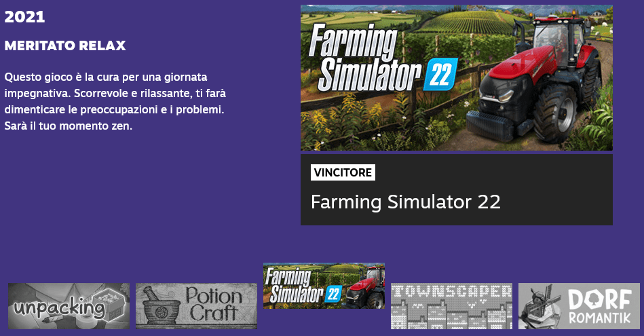644x336 pixels.
Task: Click the VINCITORE badge
Action: 343,172
